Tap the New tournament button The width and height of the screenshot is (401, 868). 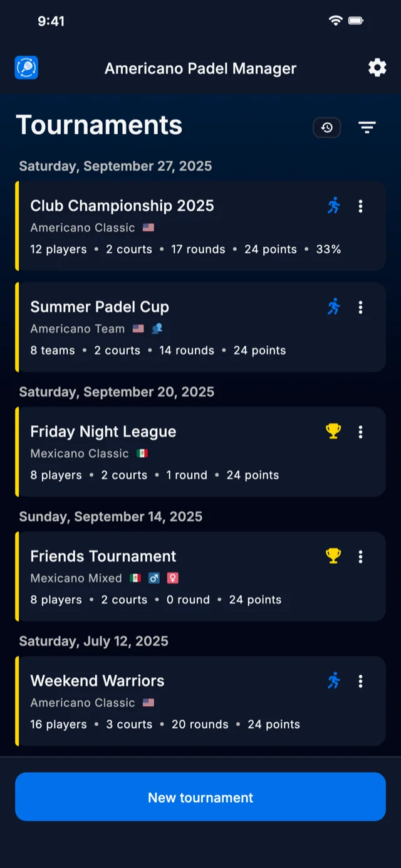[x=200, y=797]
